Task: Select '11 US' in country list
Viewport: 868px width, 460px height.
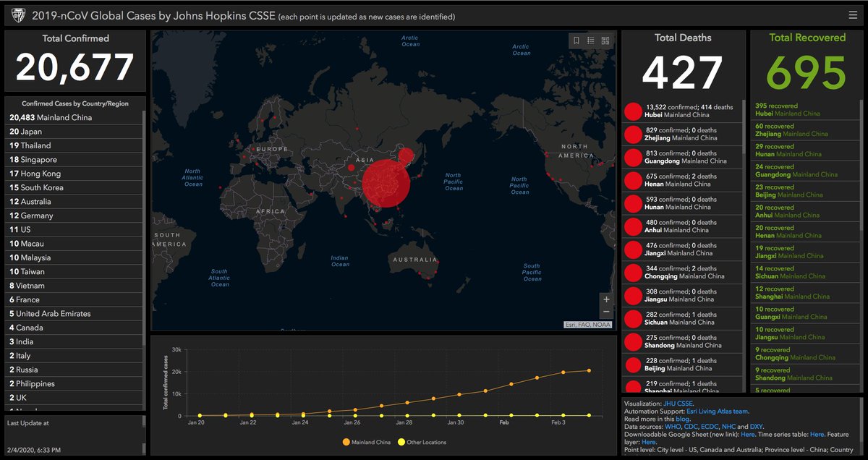Action: (75, 229)
